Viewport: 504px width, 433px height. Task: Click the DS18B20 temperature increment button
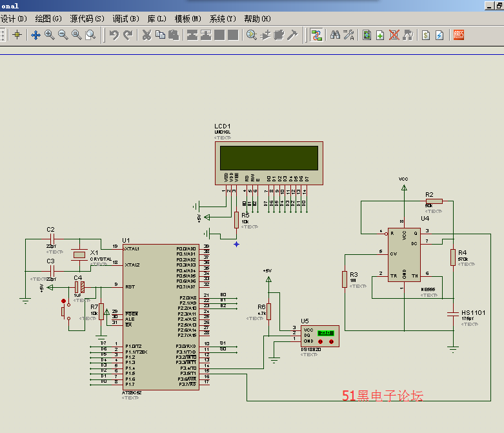[x=331, y=341]
